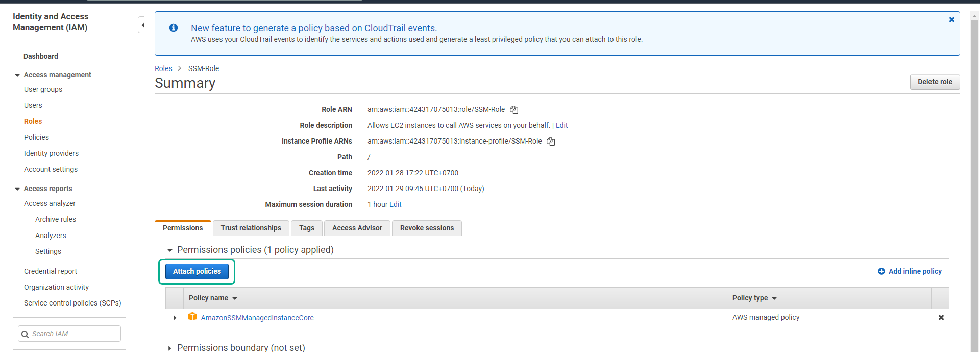Image resolution: width=980 pixels, height=352 pixels.
Task: Switch to the Trust relationships tab
Action: click(x=251, y=228)
